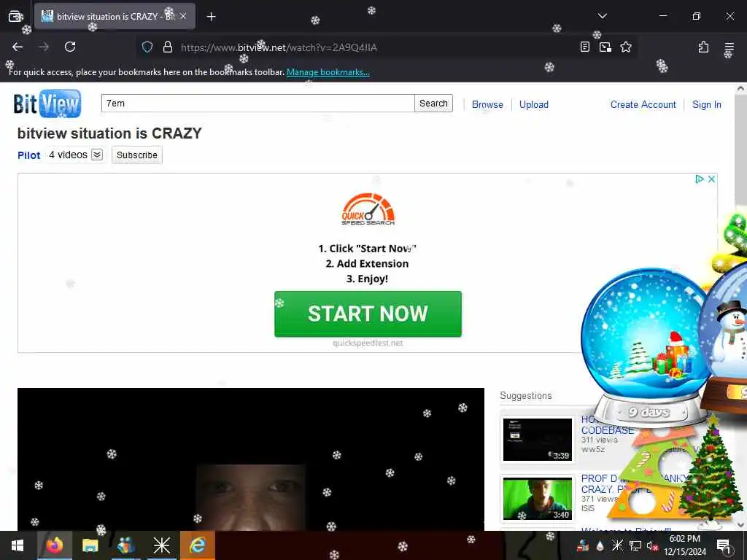The height and width of the screenshot is (560, 747).
Task: Go back using the browser back arrow
Action: click(18, 47)
